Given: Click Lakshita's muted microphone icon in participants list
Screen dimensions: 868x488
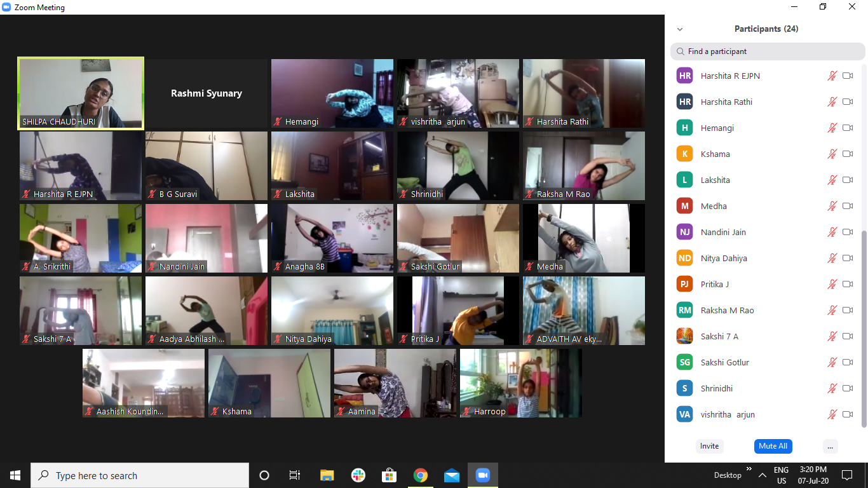Looking at the screenshot, I should 832,180.
